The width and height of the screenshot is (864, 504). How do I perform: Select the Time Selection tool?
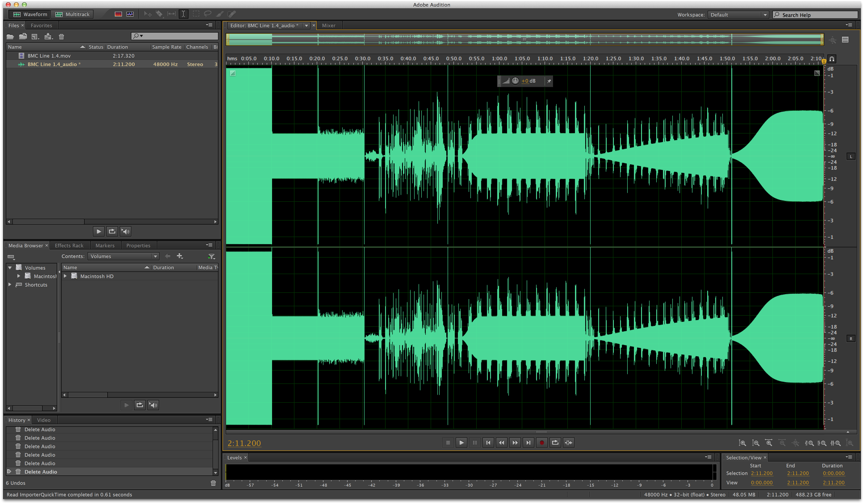point(183,14)
